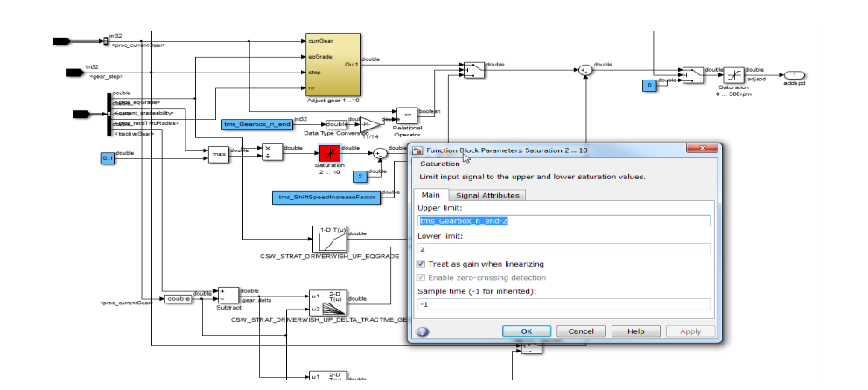Select the addspd outport block
Viewport: 868px width, 390px height.
click(794, 75)
